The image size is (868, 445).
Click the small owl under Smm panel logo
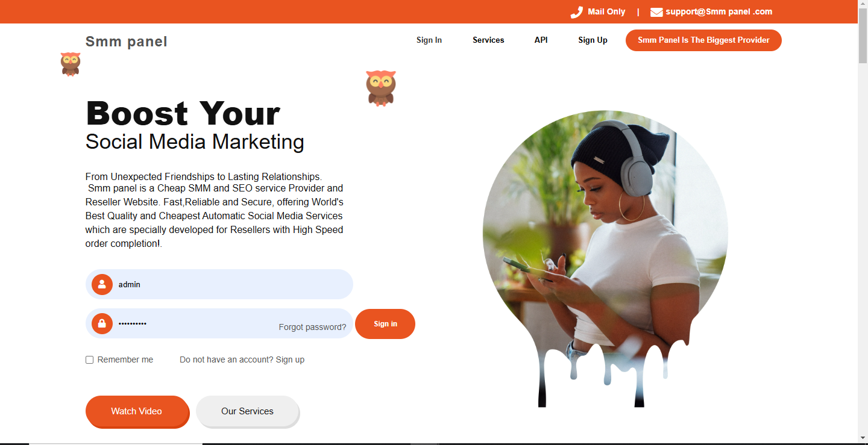(x=71, y=64)
